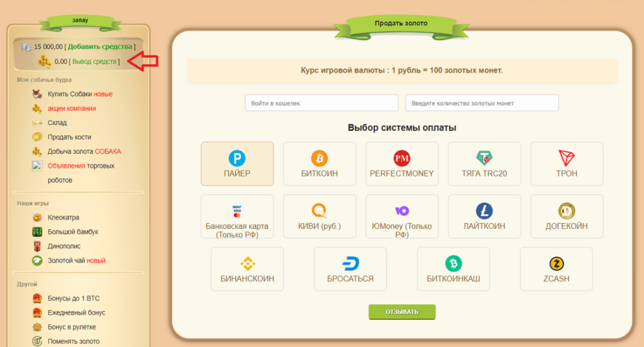Launch Большой бамбук game
Image resolution: width=644 pixels, height=347 pixels.
[73, 232]
